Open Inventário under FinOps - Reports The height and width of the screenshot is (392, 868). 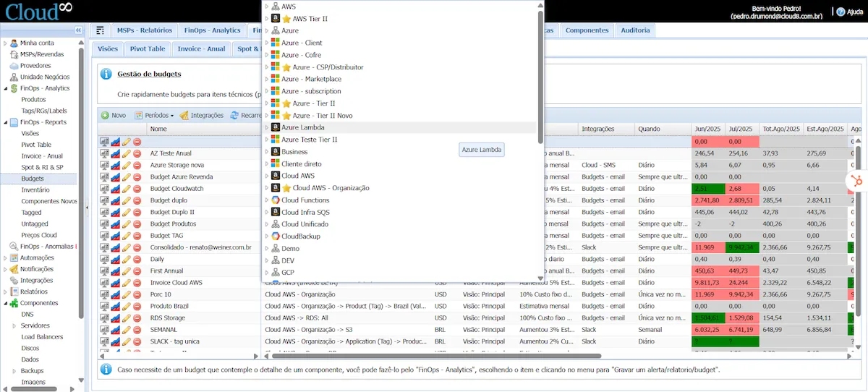coord(35,189)
